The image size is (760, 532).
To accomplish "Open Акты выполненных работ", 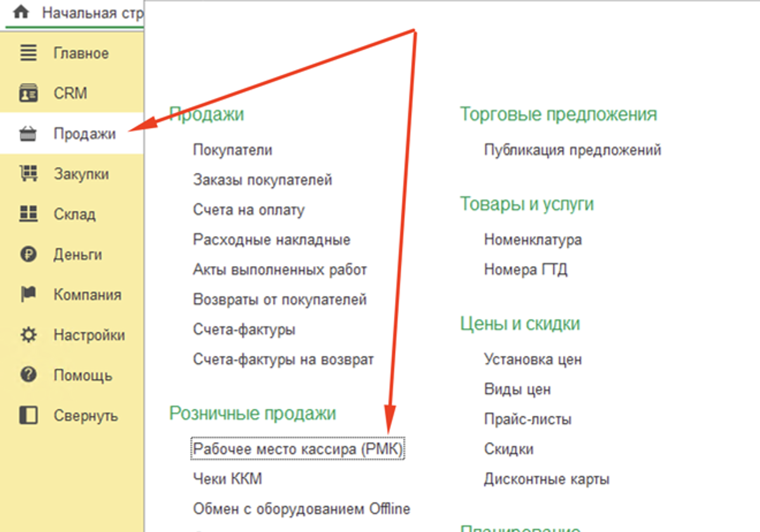I will pos(280,270).
